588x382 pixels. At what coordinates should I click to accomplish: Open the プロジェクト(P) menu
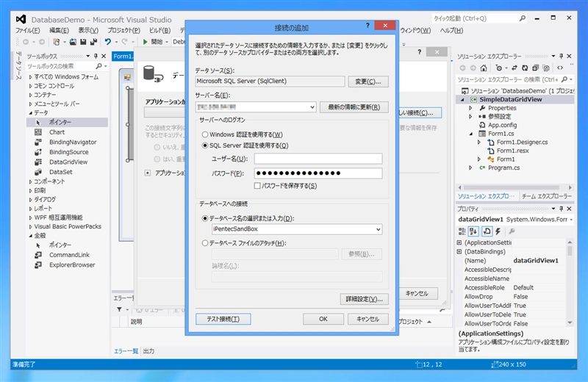(123, 30)
